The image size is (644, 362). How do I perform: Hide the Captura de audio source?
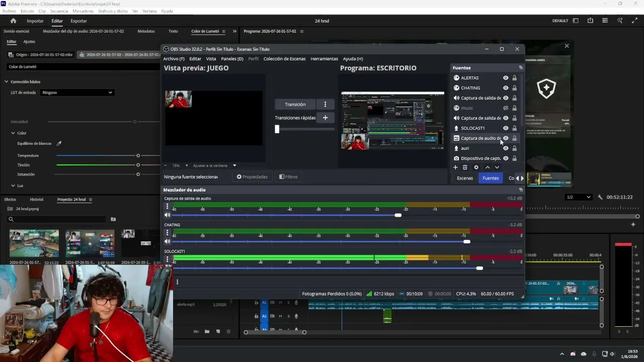click(x=506, y=138)
